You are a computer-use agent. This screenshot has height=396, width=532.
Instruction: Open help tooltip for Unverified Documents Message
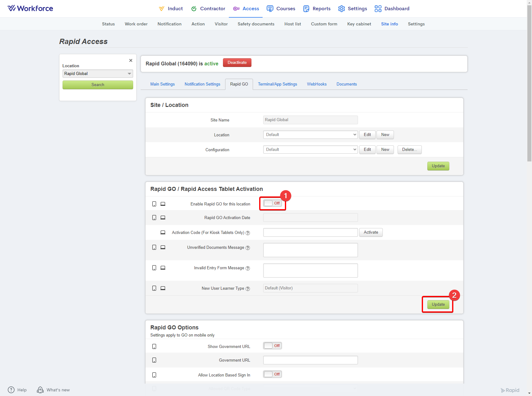coord(248,248)
